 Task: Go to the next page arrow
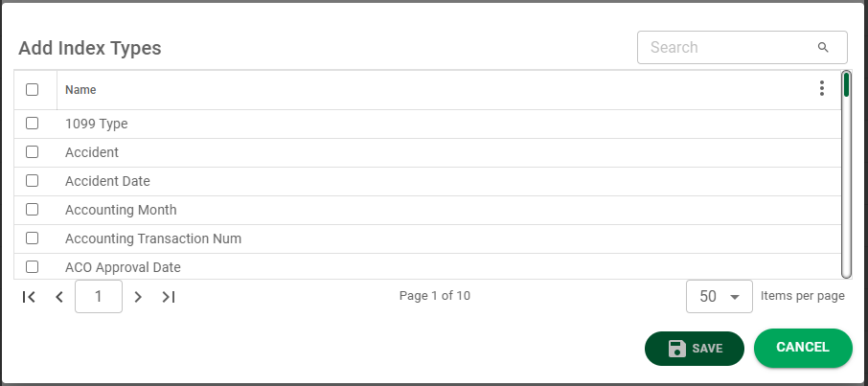pos(138,297)
